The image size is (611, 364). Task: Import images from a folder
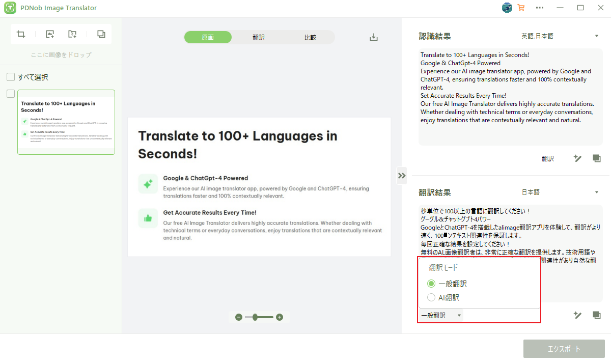coord(72,34)
